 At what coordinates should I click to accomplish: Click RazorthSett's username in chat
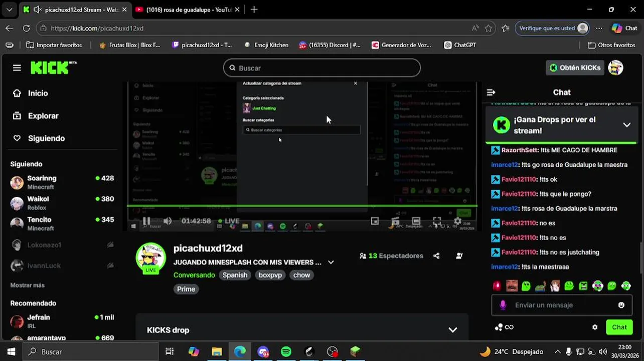click(520, 150)
